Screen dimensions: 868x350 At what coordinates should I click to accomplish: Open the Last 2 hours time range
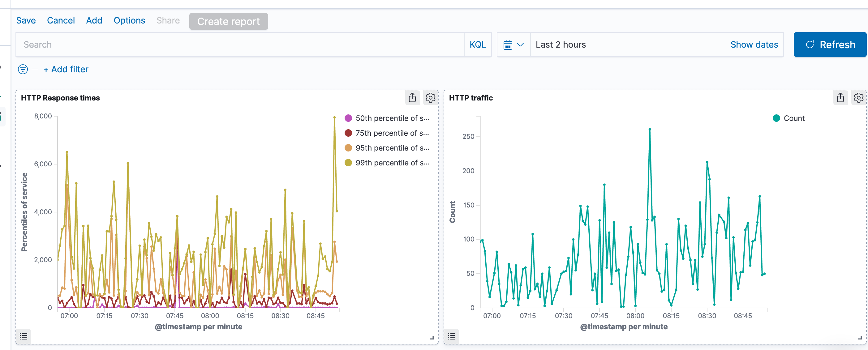tap(561, 45)
